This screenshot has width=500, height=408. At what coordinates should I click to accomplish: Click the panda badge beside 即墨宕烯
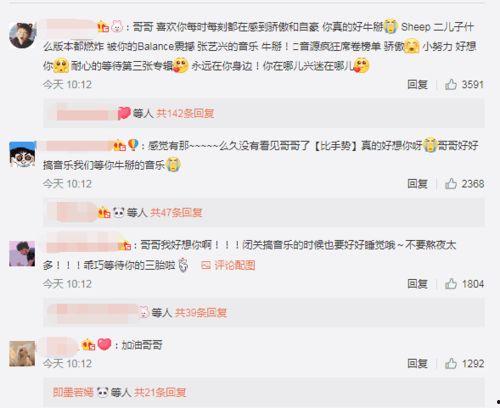(x=103, y=392)
